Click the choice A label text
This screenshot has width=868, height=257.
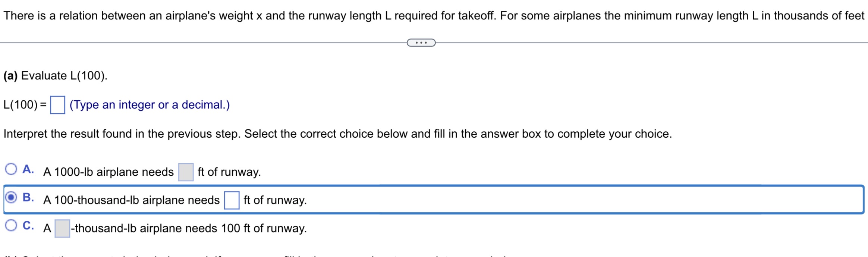coord(108,172)
